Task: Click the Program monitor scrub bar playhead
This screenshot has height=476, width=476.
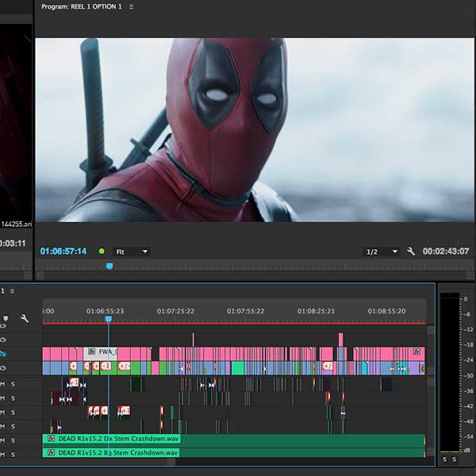Action: 109,267
